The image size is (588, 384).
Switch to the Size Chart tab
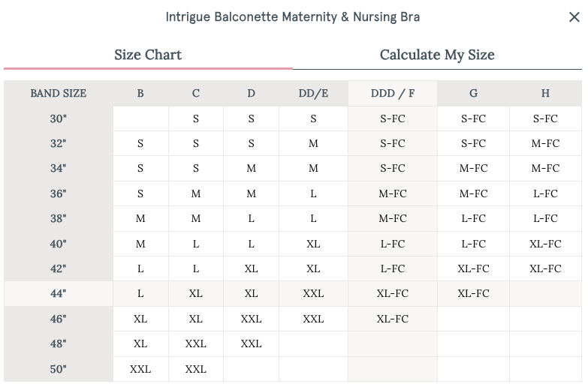pyautogui.click(x=148, y=55)
